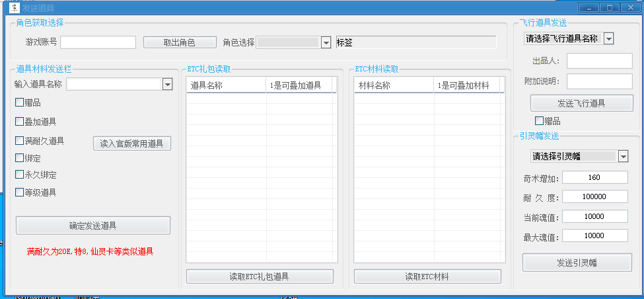
Task: Toggle the 满耐久道具 checkbox
Action: [x=20, y=141]
